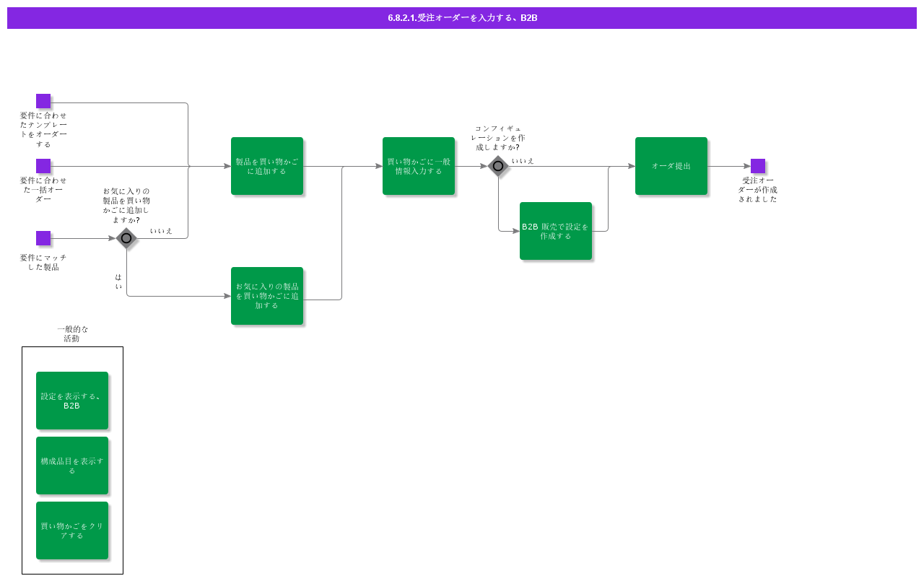The height and width of the screenshot is (581, 924).
Task: Open the task '製品を買い物かごに追加する'
Action: pos(267,166)
